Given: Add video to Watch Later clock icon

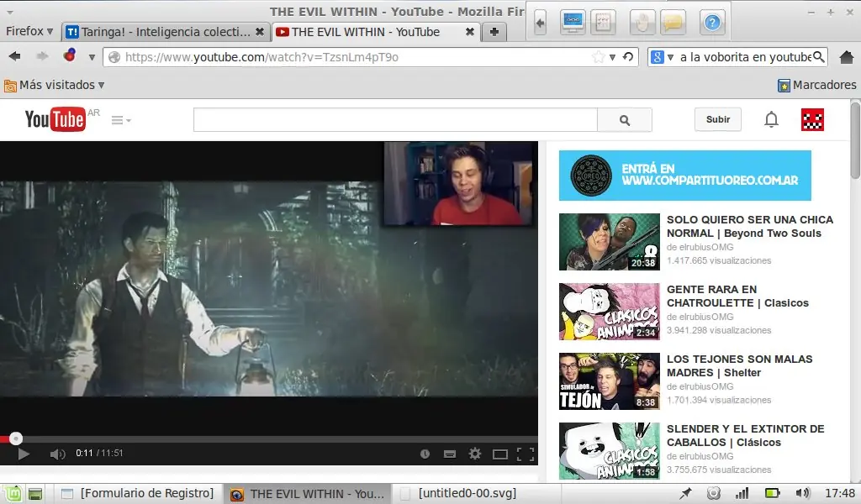Looking at the screenshot, I should point(425,454).
